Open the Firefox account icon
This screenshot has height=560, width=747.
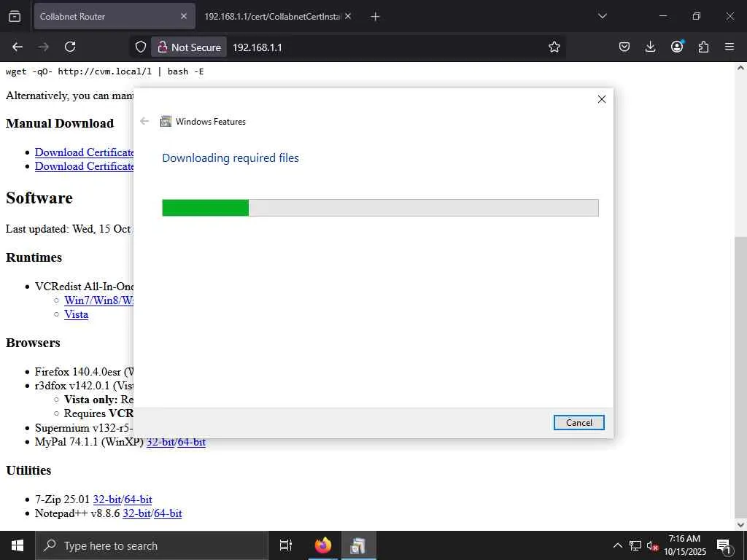pyautogui.click(x=677, y=47)
